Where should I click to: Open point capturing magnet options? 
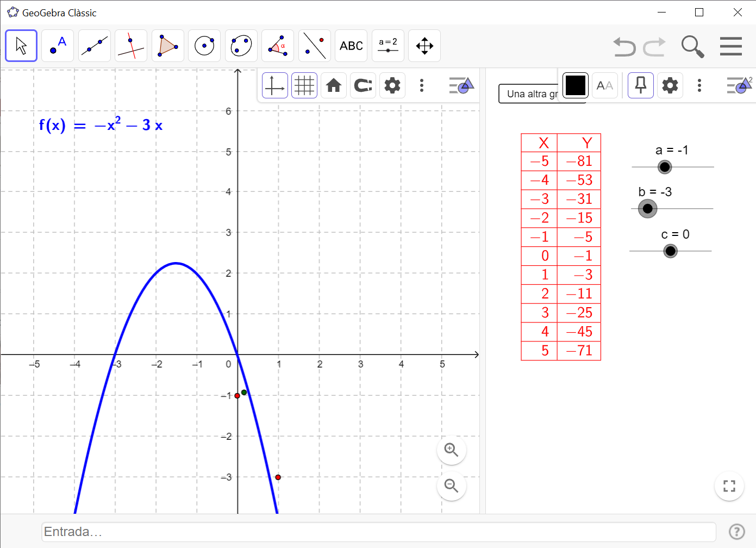(x=363, y=85)
